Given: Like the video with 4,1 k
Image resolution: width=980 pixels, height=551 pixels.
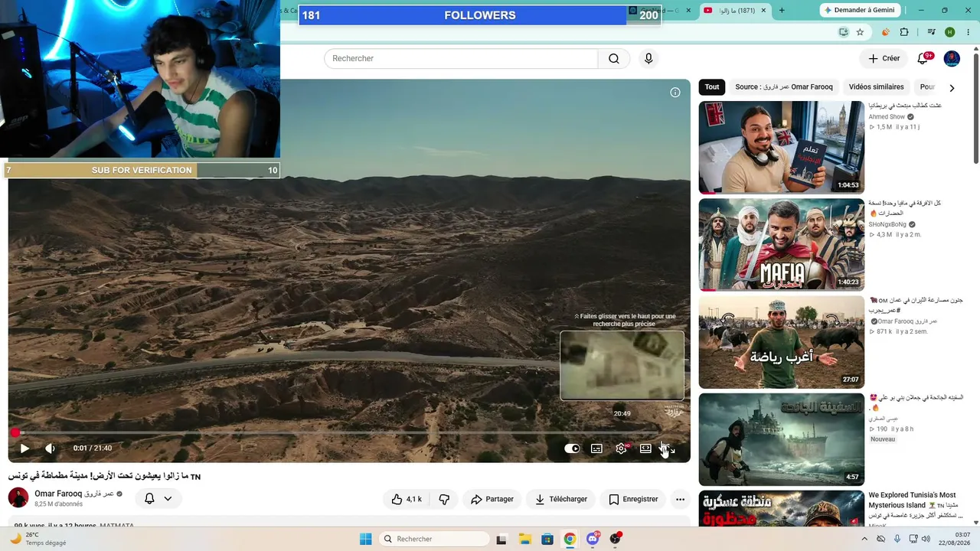Looking at the screenshot, I should coord(406,499).
